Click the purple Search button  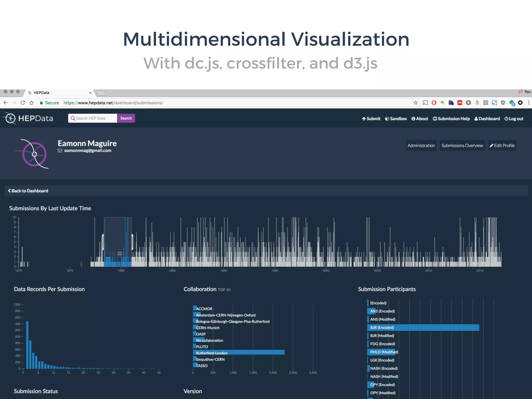coord(126,118)
